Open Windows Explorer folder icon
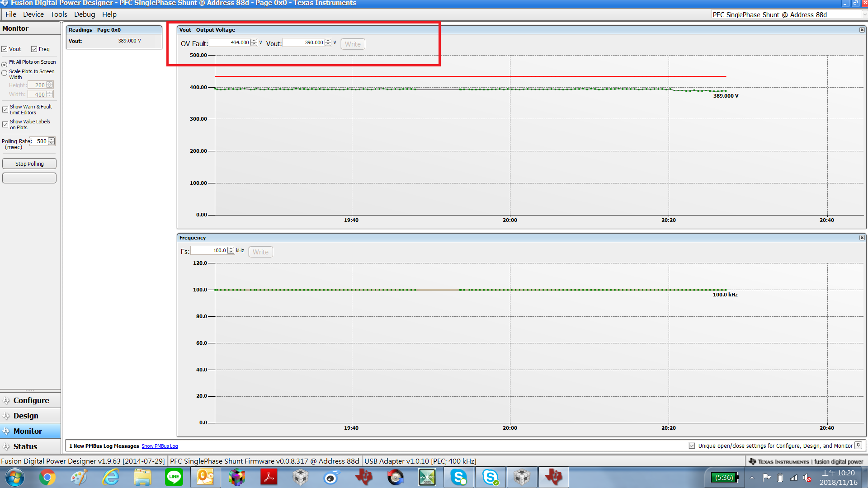The height and width of the screenshot is (488, 868). click(142, 478)
